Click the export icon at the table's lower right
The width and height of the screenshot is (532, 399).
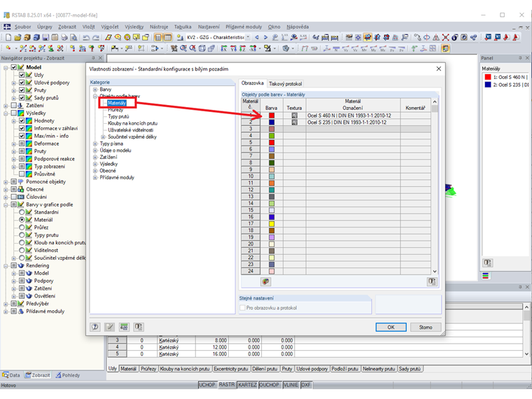tap(432, 281)
